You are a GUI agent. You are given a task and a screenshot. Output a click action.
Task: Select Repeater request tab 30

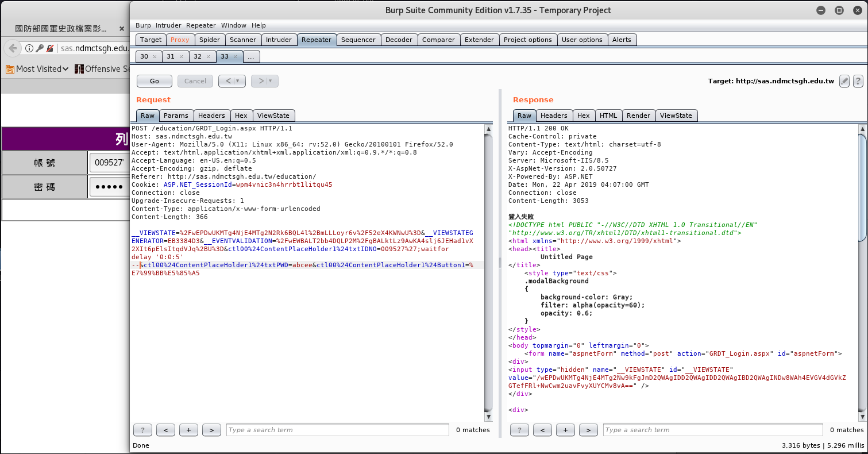click(x=144, y=56)
